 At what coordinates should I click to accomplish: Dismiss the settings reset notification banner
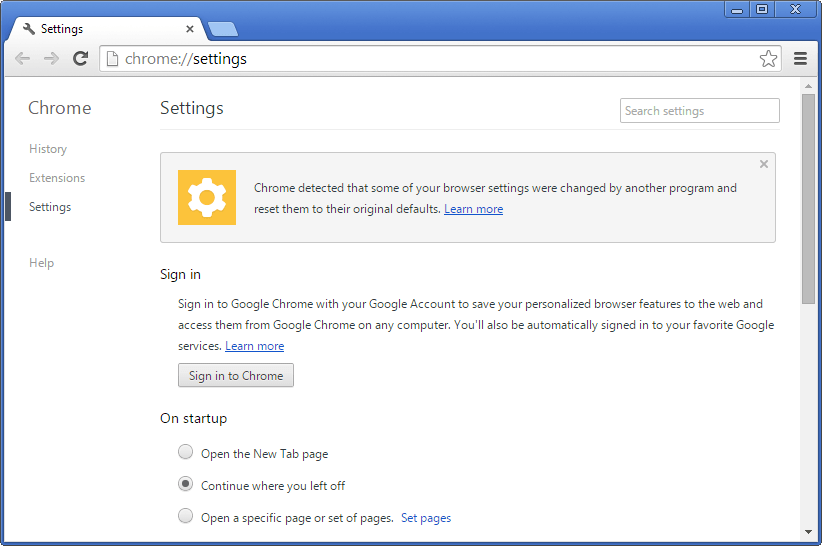[x=764, y=164]
